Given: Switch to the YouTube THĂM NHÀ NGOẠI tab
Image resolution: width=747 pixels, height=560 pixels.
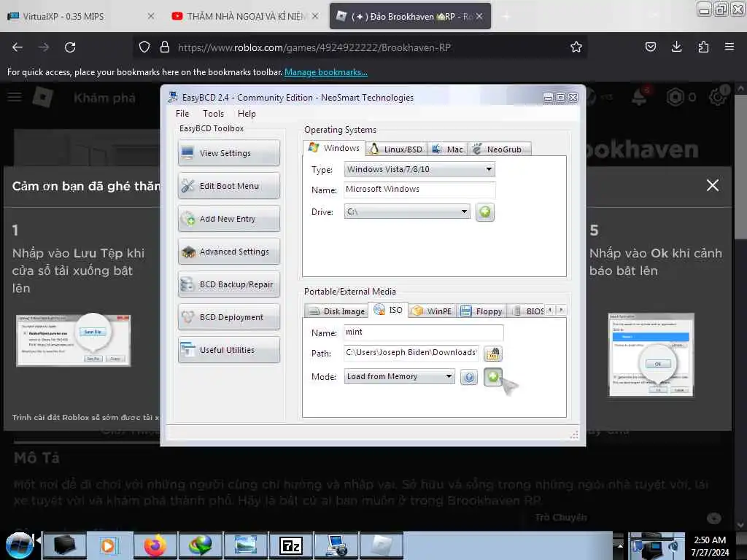Looking at the screenshot, I should [x=245, y=16].
